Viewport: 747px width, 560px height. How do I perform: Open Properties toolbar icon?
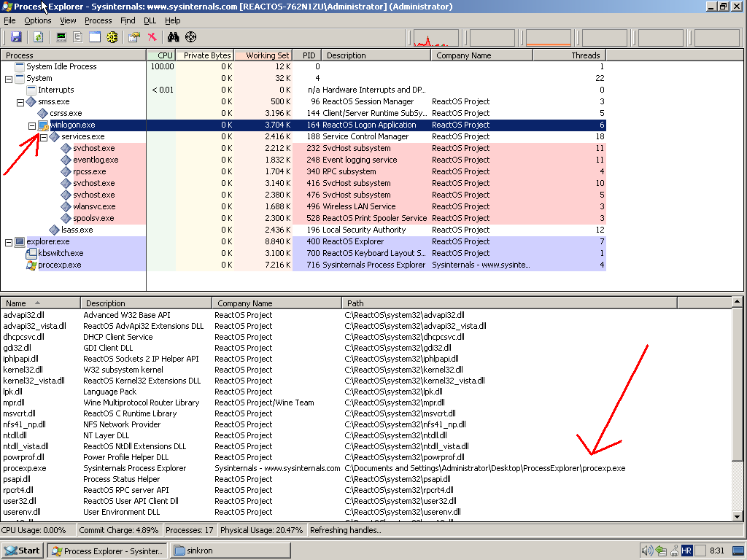click(x=134, y=37)
